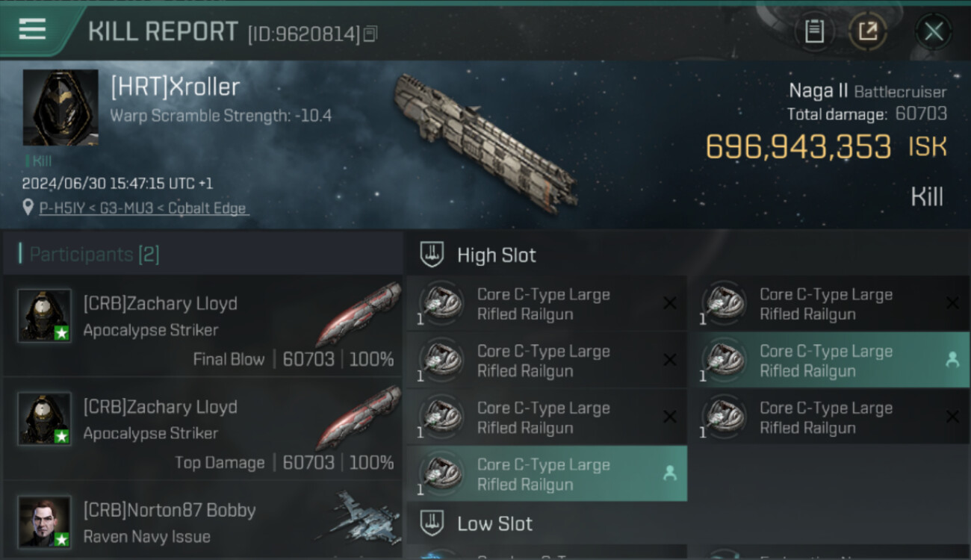Open Norton87 Bobby's portrait
971x560 pixels.
click(45, 521)
